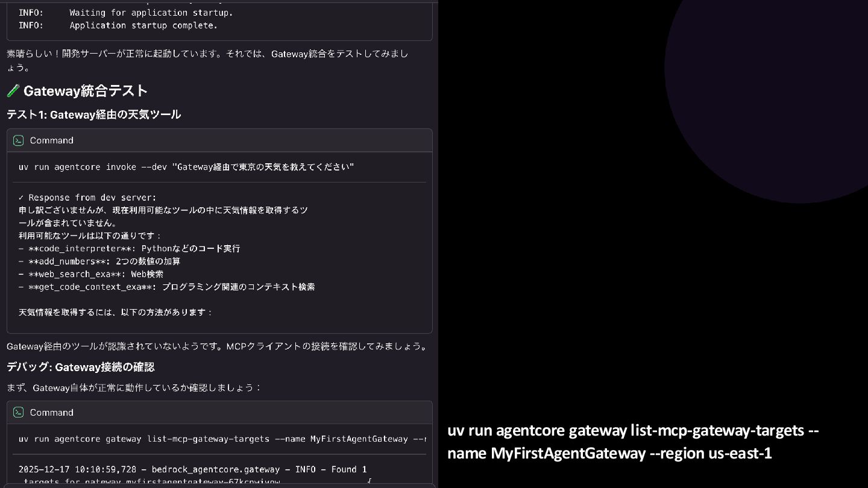Screen dimensions: 868x488
Task: Click the line '利用可能なツールは以下の通りです：'
Action: point(90,236)
